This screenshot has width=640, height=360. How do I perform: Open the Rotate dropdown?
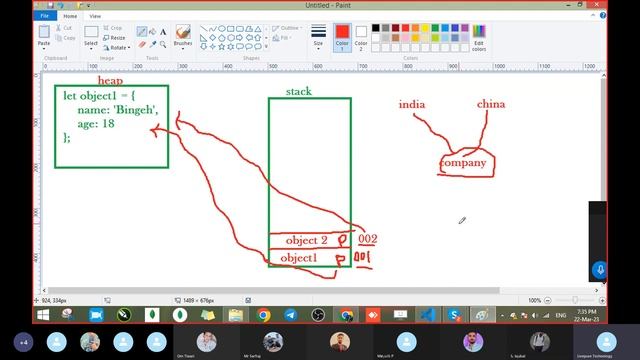click(117, 48)
